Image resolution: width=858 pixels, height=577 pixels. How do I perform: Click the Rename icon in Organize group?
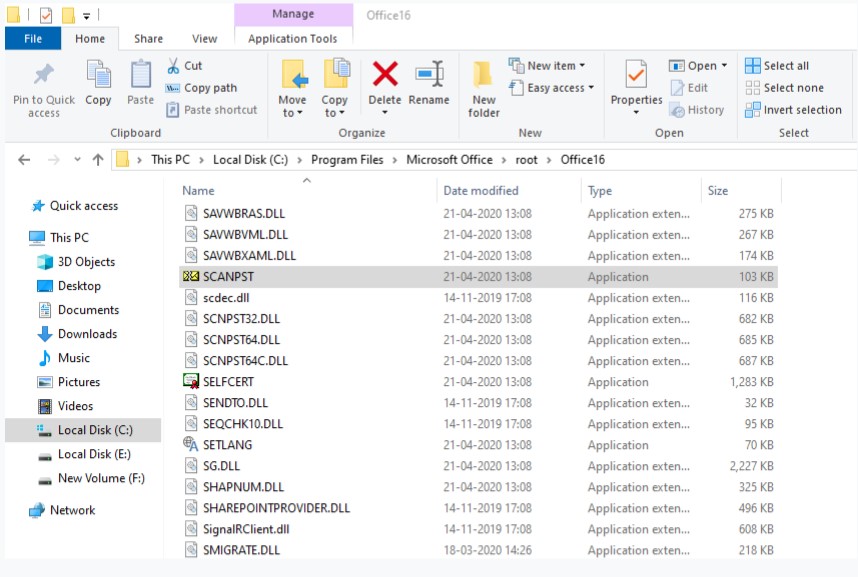pos(429,76)
